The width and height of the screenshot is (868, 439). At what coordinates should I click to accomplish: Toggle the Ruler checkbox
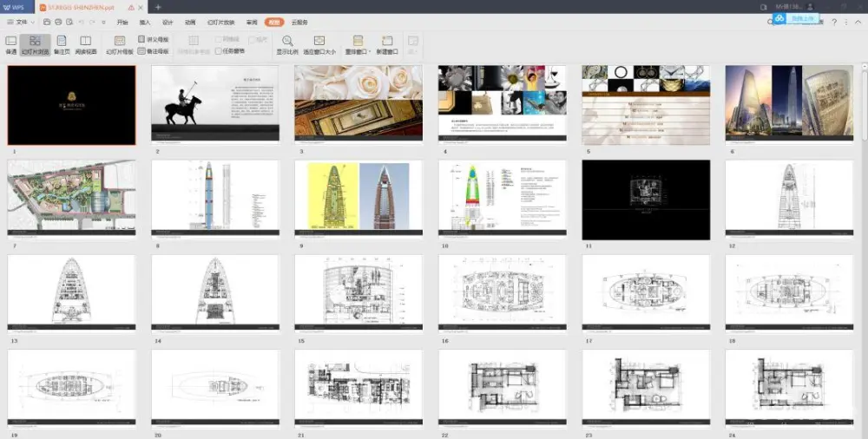[x=252, y=40]
